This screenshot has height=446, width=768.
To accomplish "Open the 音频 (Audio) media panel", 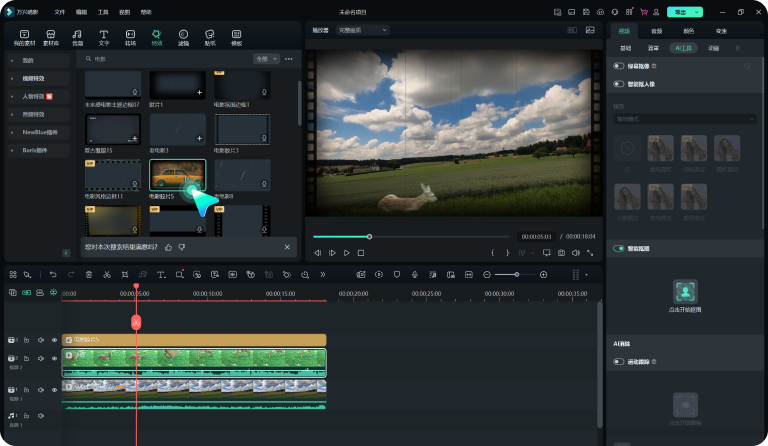I will (77, 38).
